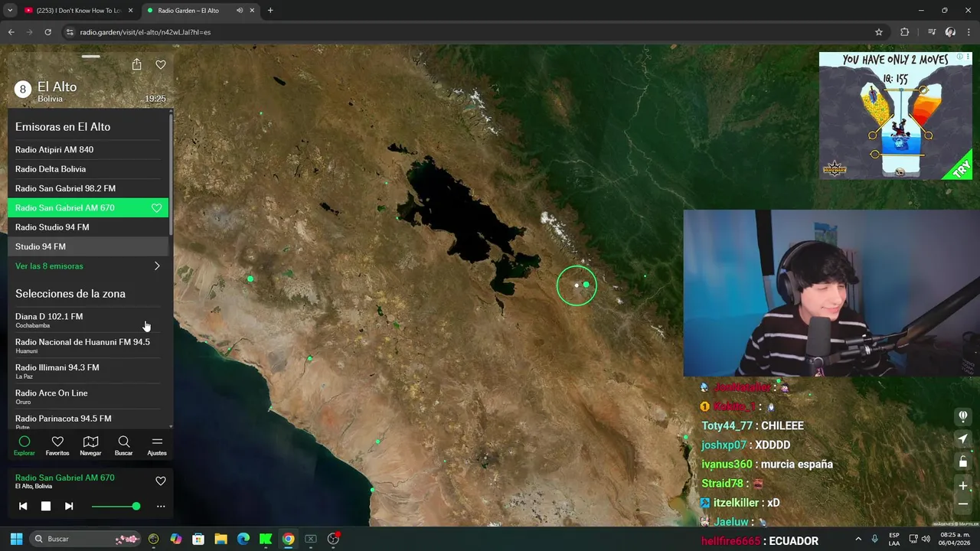Open the Favoritos tab
Viewport: 980px width, 551px height.
click(57, 446)
